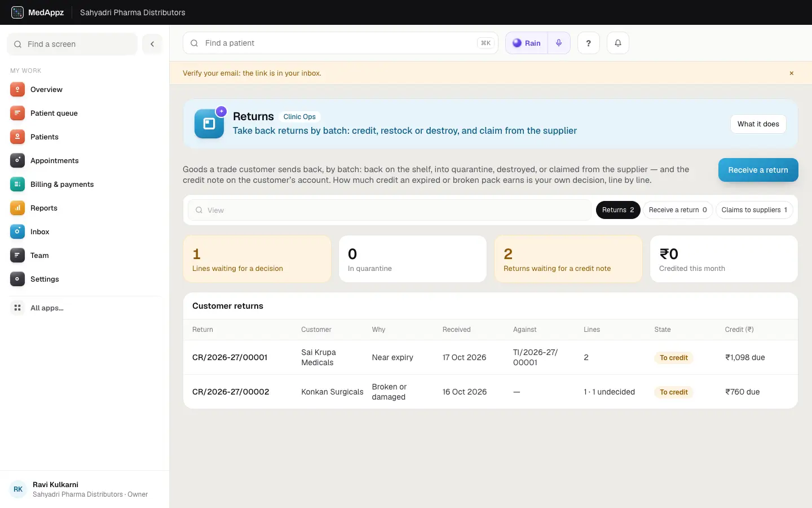Screen dimensions: 812x508
Task: Click the ₹1,098 due amount
Action: [x=745, y=357]
